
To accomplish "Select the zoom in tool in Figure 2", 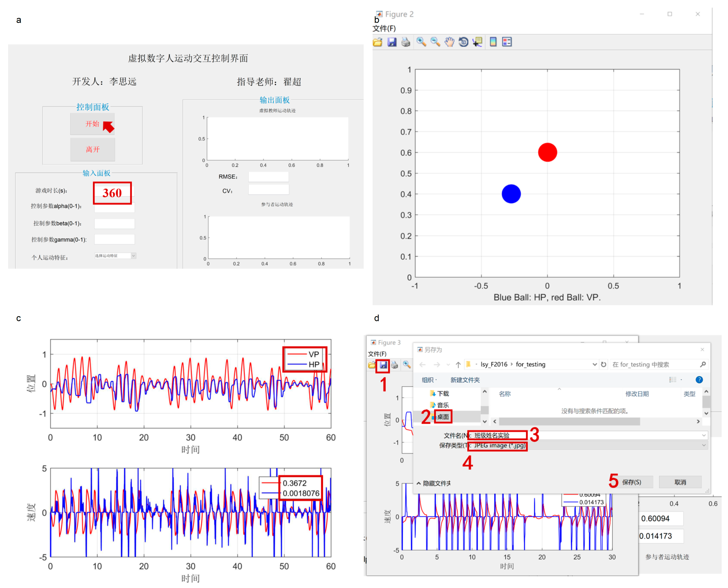I will pos(421,42).
